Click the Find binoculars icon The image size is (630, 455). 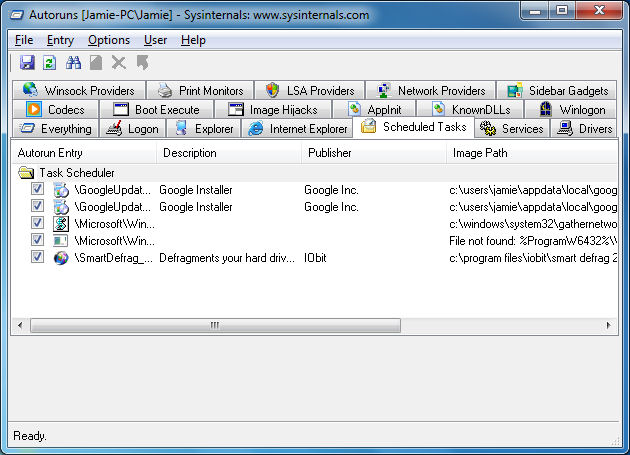pos(73,63)
